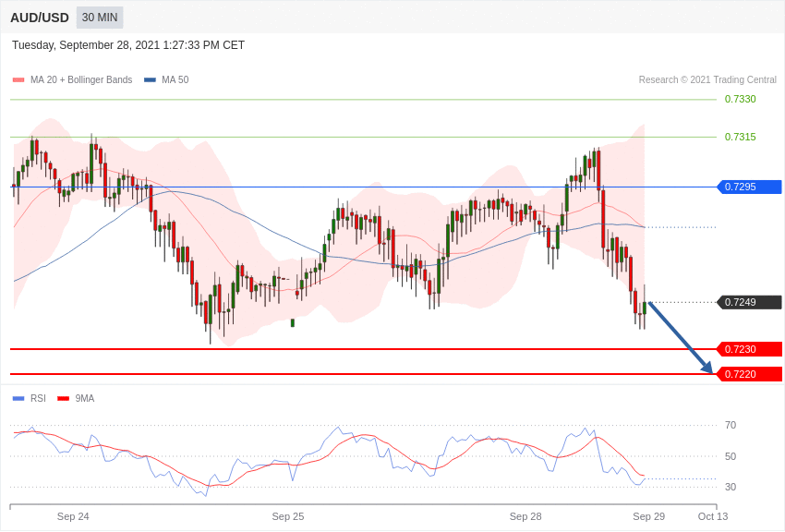Image resolution: width=785 pixels, height=532 pixels.
Task: Click the 0.7330 resistance level label
Action: coord(740,99)
